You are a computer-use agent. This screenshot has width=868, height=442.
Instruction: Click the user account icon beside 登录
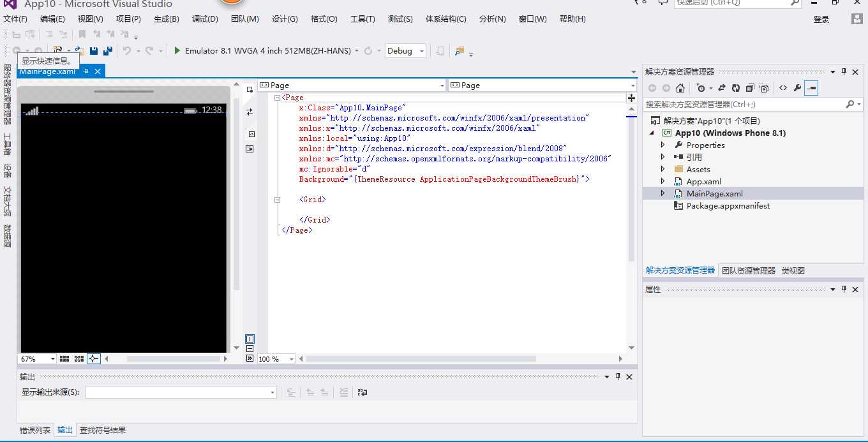click(x=857, y=19)
